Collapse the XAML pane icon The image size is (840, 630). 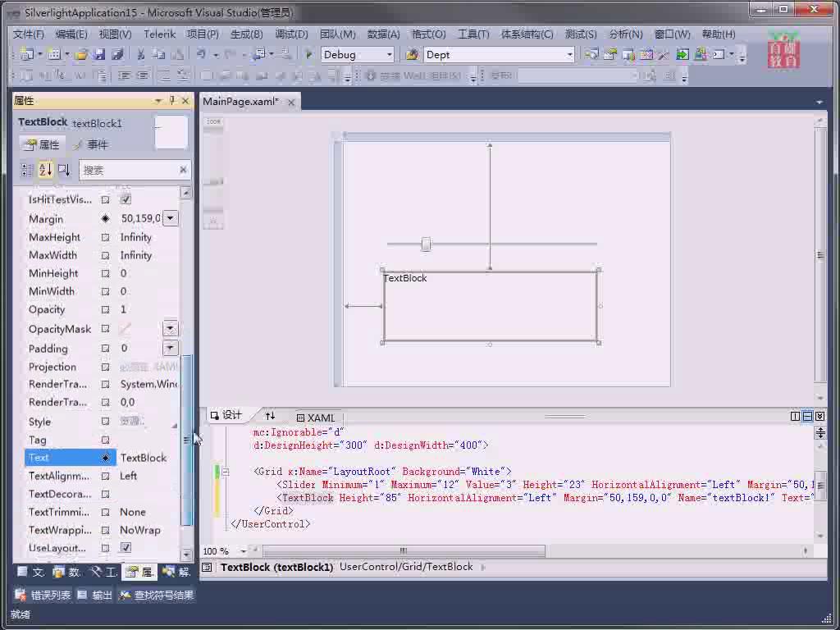tap(819, 416)
